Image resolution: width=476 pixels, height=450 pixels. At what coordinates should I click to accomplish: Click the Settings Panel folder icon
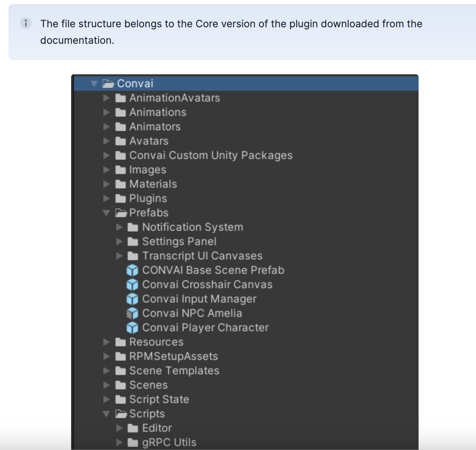coord(133,242)
